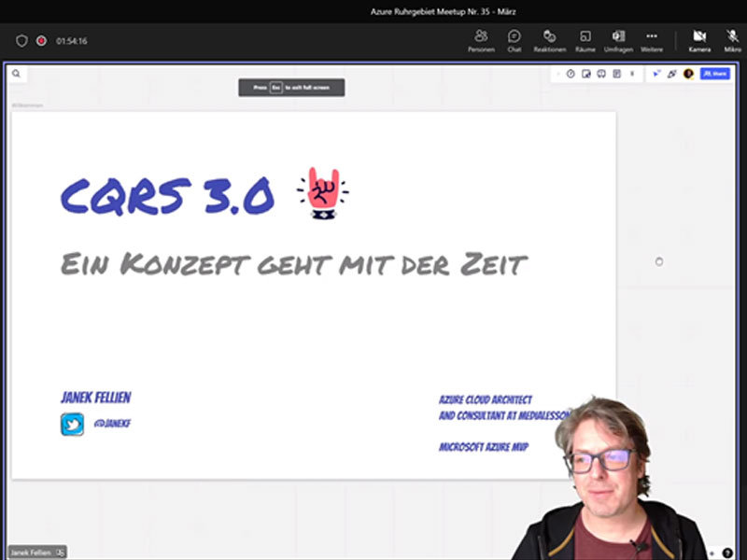Open the Räume breakout rooms
The height and width of the screenshot is (560, 747).
click(x=585, y=41)
